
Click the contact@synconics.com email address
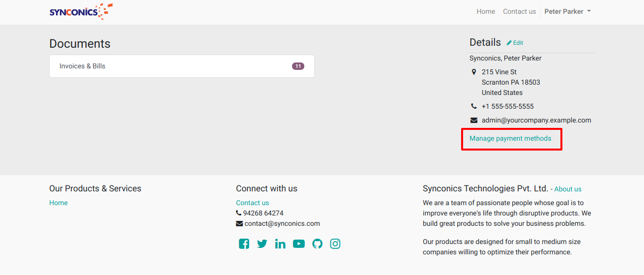click(282, 223)
